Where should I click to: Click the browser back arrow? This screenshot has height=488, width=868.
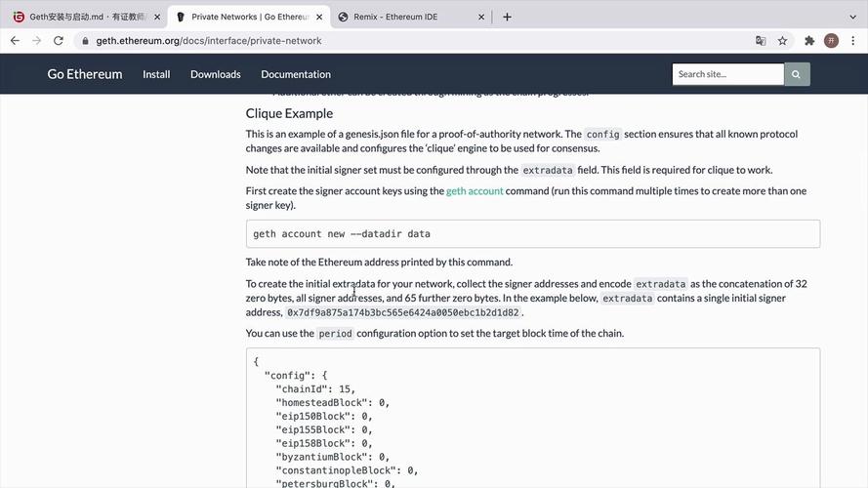(15, 41)
